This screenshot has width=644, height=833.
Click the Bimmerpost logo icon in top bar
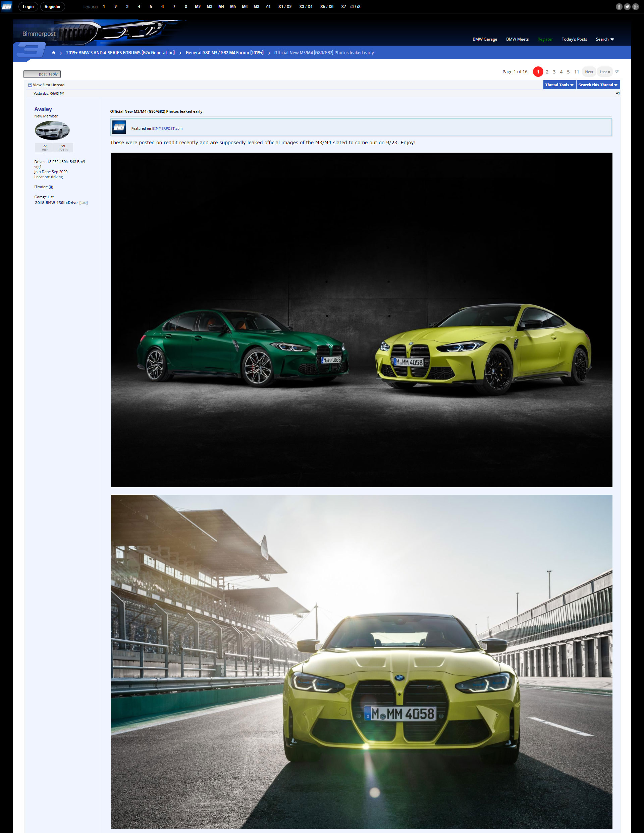7,6
